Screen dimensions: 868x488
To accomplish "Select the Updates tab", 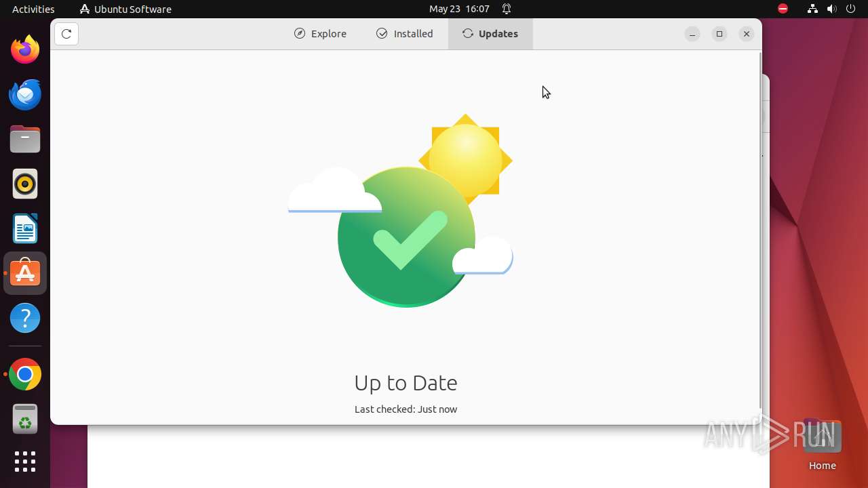I will [x=490, y=34].
